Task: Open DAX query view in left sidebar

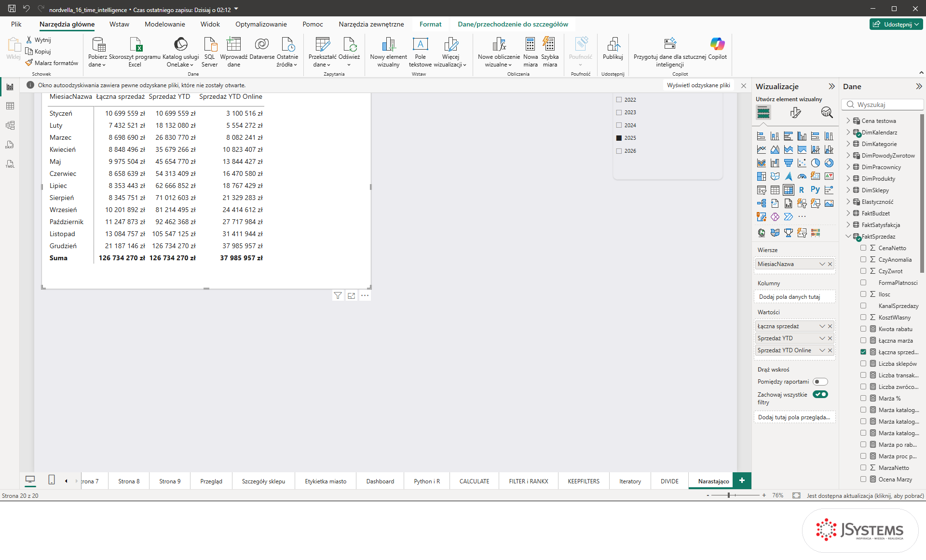Action: 10,145
